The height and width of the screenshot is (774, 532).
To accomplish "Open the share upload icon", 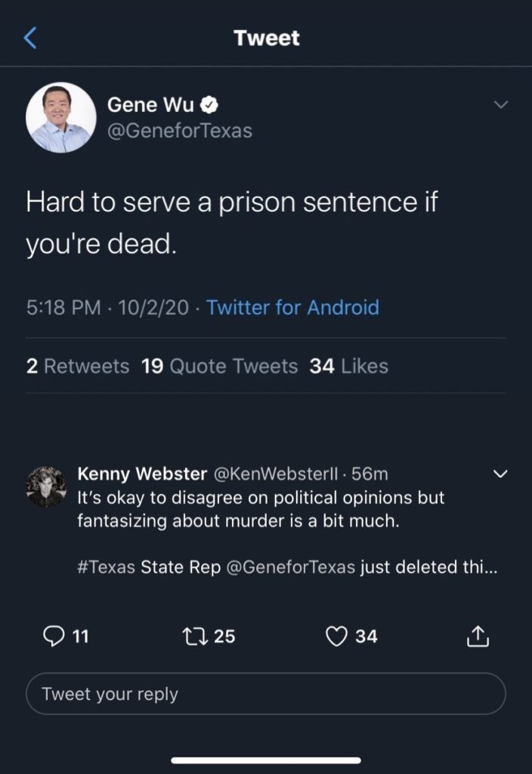I will pyautogui.click(x=478, y=637).
